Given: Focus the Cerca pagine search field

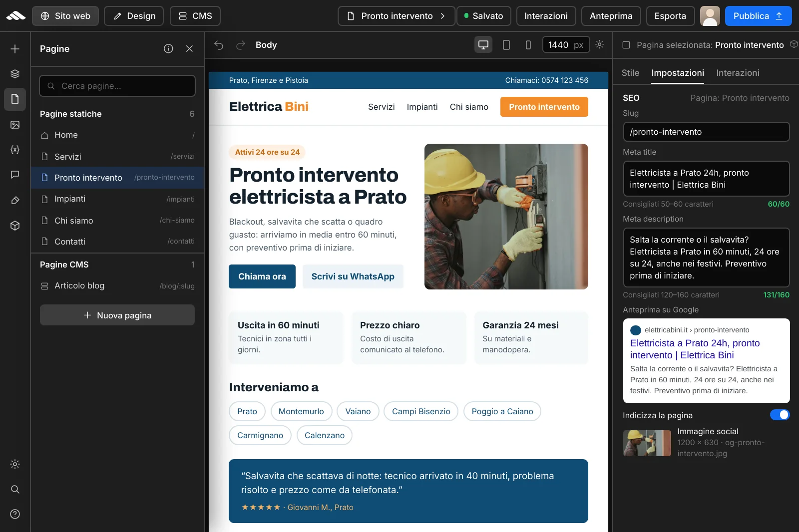Looking at the screenshot, I should pyautogui.click(x=117, y=86).
